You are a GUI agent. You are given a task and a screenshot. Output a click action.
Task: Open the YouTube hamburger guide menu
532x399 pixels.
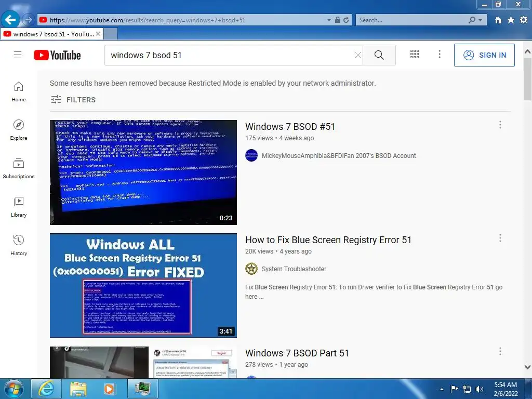(x=18, y=55)
